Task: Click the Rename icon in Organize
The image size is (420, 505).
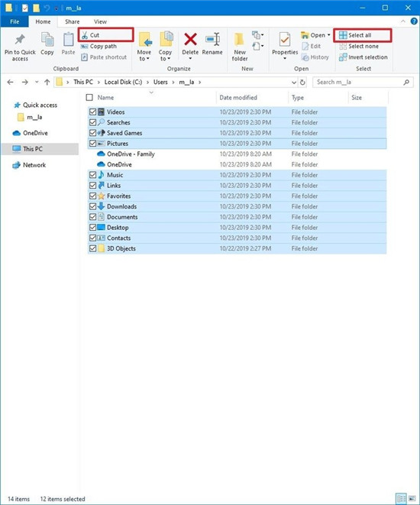Action: coord(212,39)
